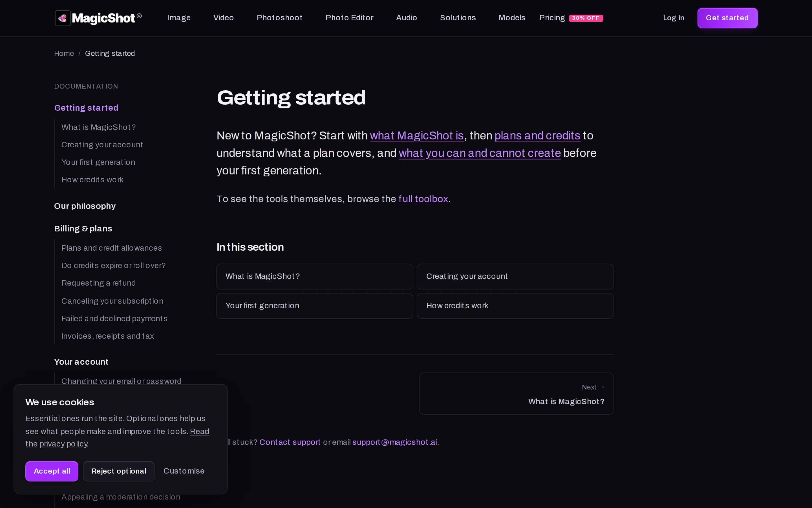Screen dimensions: 812x508
Task: Click Customise cookie settings
Action: (184, 471)
